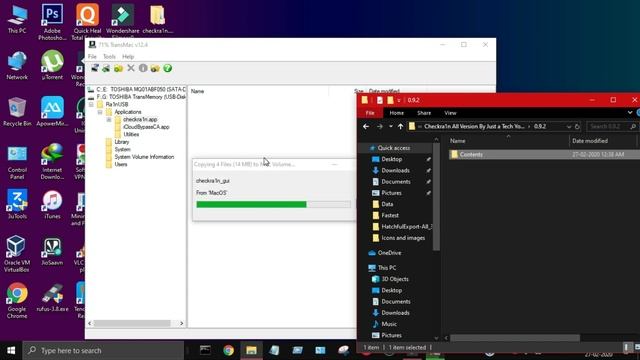Click the second TransMac toolbar green drive icon
Viewport: 640px width, 360px height.
[x=107, y=68]
